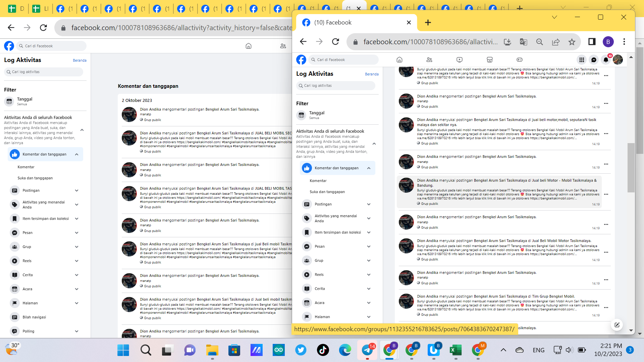Open Facebook home icon in front window
The width and height of the screenshot is (644, 362).
pyautogui.click(x=399, y=60)
